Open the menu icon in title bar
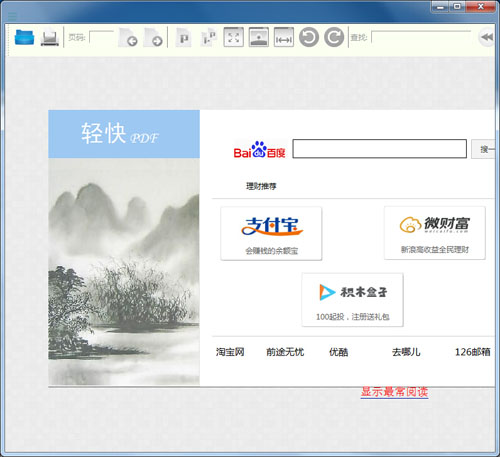This screenshot has width=500, height=457. pyautogui.click(x=12, y=16)
